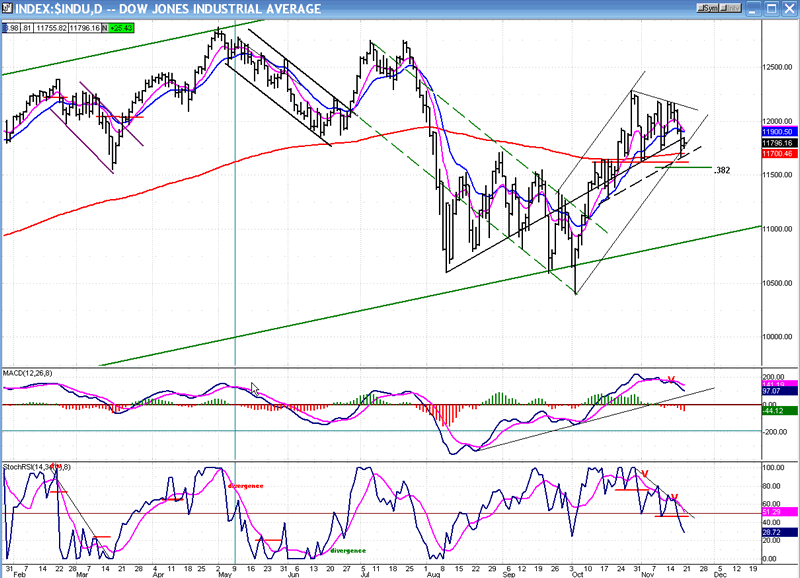Viewport: 800px width, 578px height.
Task: Click the green divergence annotation in StochRSI
Action: [x=346, y=550]
